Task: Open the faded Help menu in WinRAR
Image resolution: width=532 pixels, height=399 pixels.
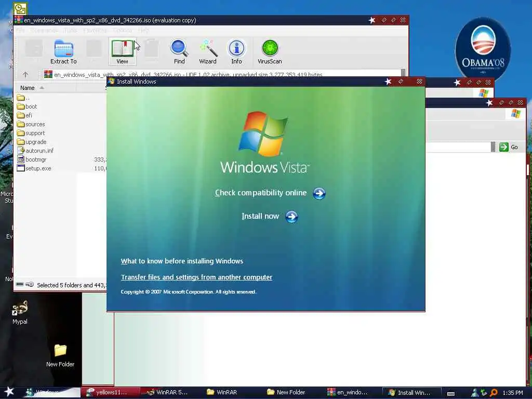Action: click(x=143, y=31)
